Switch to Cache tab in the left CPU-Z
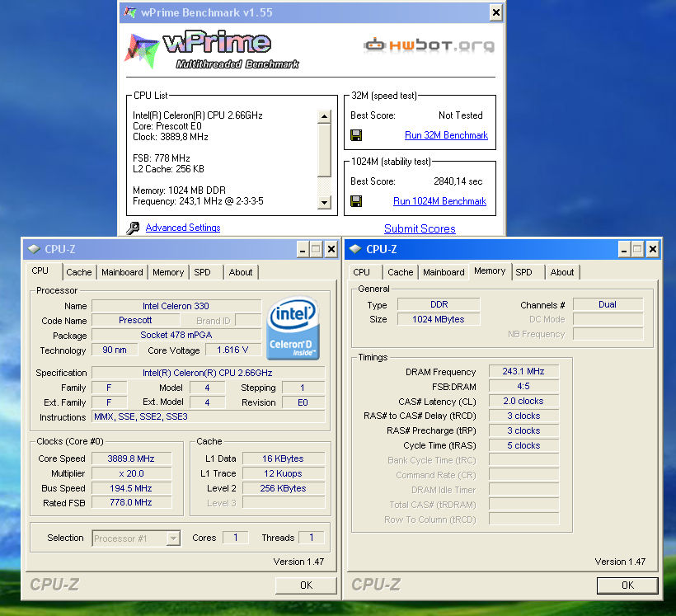Viewport: 676px width, 616px height. [x=79, y=272]
